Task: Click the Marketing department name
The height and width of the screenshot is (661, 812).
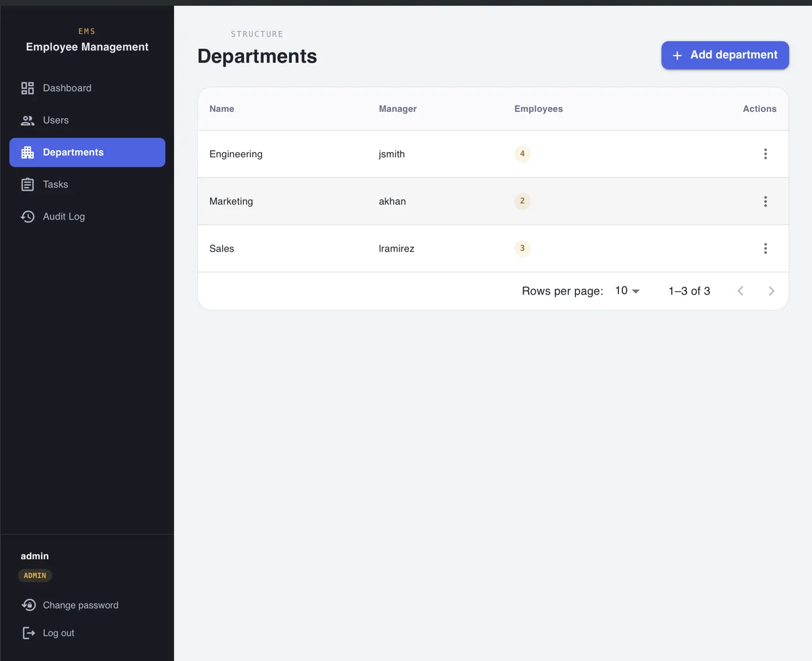Action: [231, 201]
